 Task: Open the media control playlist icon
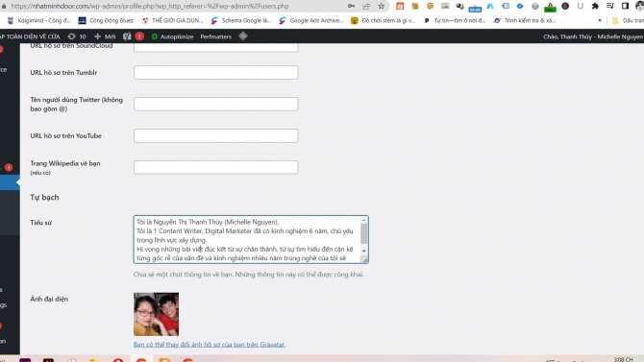pyautogui.click(x=610, y=6)
